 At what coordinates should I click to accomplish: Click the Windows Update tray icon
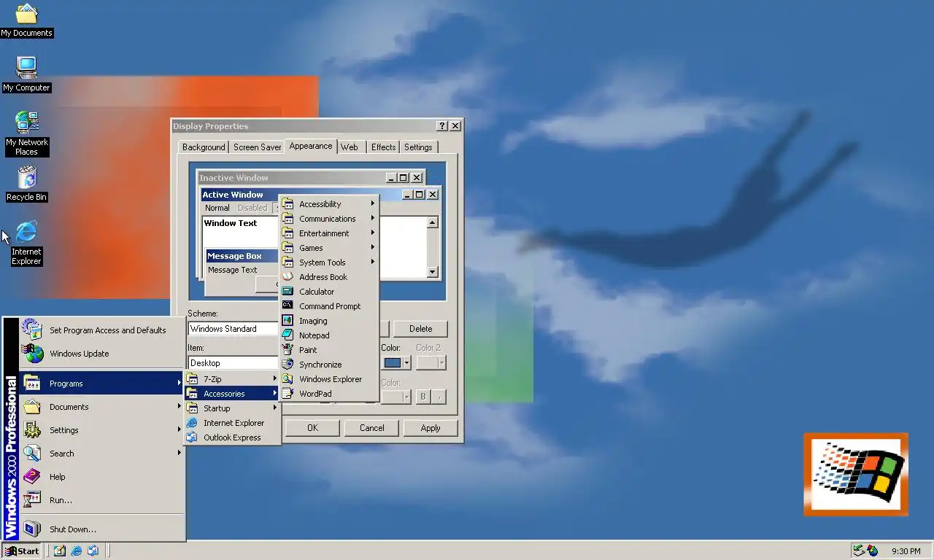(x=872, y=551)
